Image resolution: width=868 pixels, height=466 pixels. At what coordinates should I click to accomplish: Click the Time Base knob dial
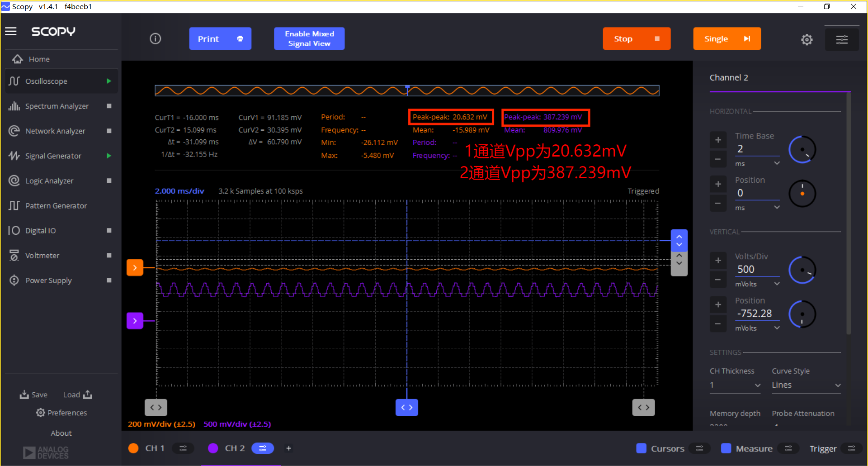pyautogui.click(x=802, y=149)
